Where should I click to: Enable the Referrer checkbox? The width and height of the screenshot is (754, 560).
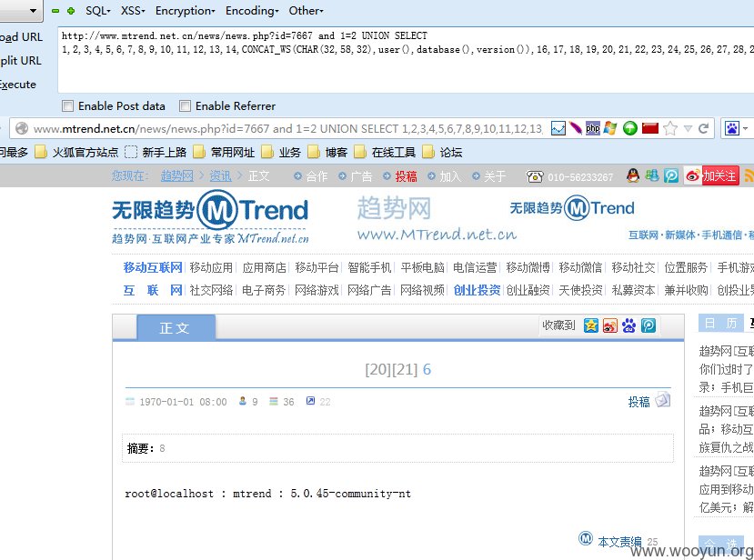(185, 105)
